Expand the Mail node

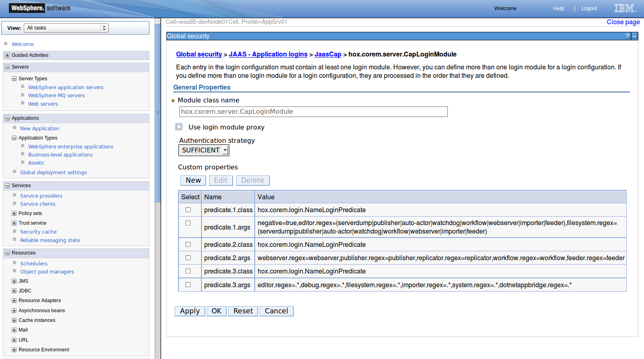[x=14, y=330]
